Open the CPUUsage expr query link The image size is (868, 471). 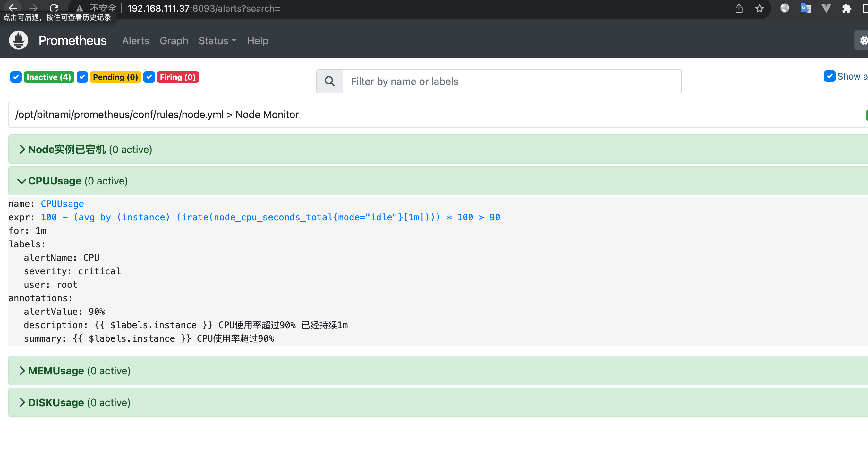270,217
